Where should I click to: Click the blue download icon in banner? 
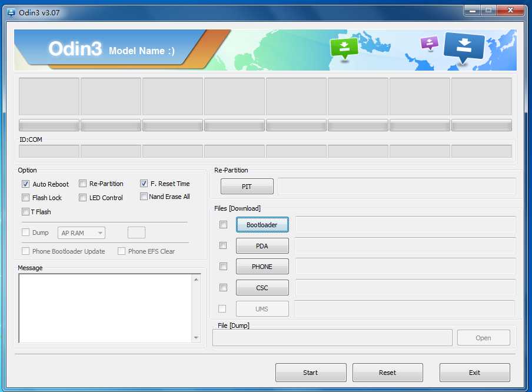tap(464, 48)
